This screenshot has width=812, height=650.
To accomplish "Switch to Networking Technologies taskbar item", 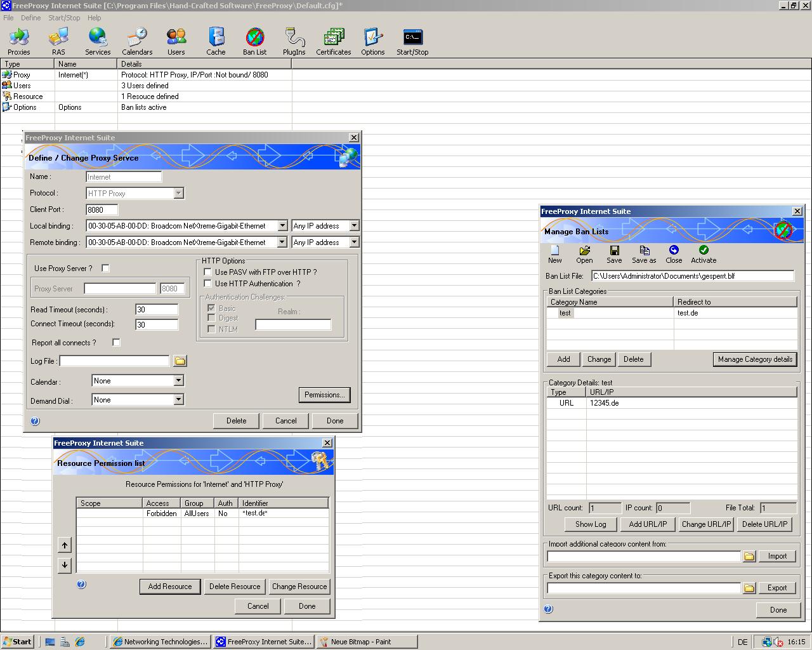I will pos(160,642).
